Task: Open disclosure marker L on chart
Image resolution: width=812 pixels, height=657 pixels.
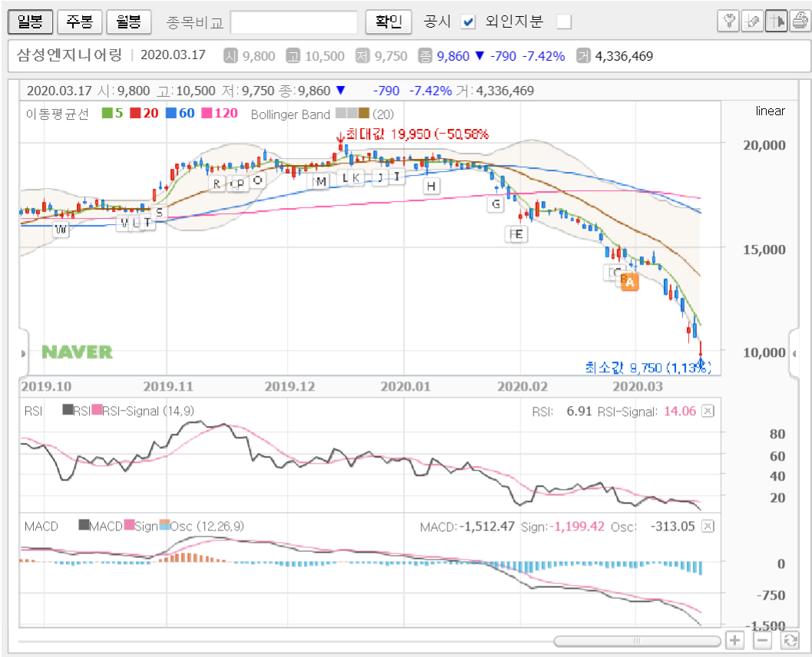Action: [x=345, y=177]
